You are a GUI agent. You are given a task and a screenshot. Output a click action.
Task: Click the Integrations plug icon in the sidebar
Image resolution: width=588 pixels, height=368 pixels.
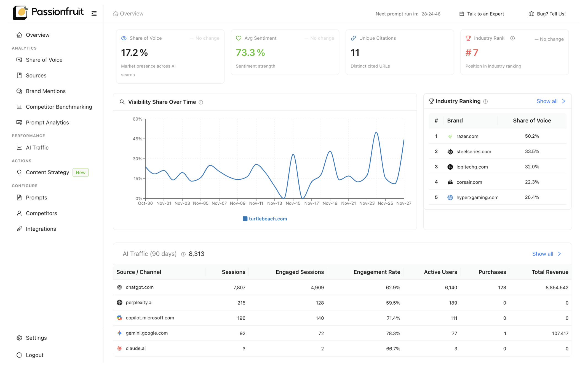pos(19,229)
